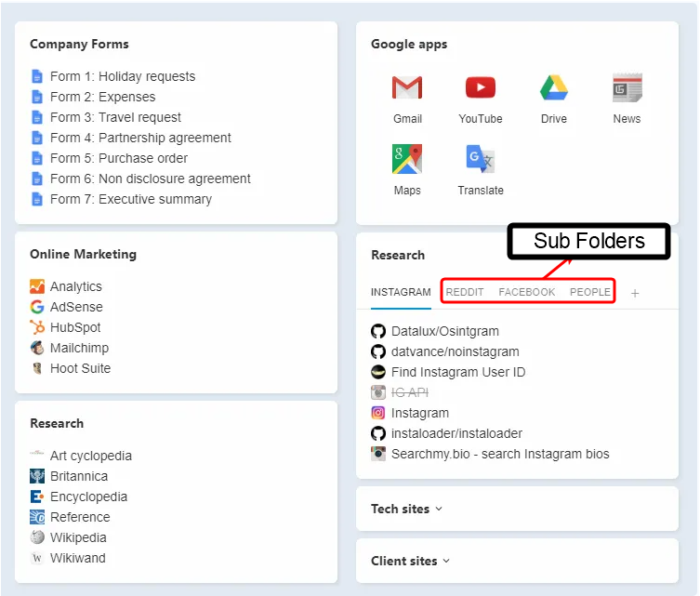Click the Analytics bookmark icon
This screenshot has height=596, width=700.
(x=37, y=286)
